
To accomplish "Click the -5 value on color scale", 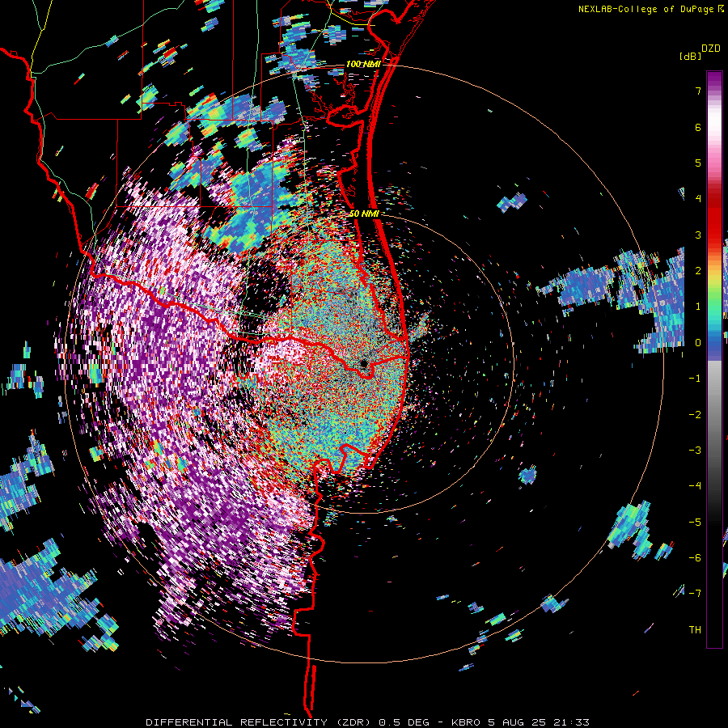I will pyautogui.click(x=695, y=522).
